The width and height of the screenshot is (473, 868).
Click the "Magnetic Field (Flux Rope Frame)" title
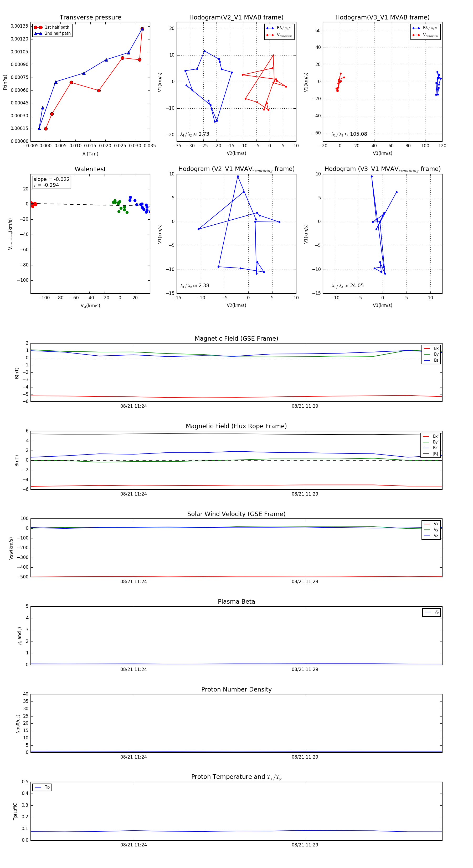coord(236,426)
